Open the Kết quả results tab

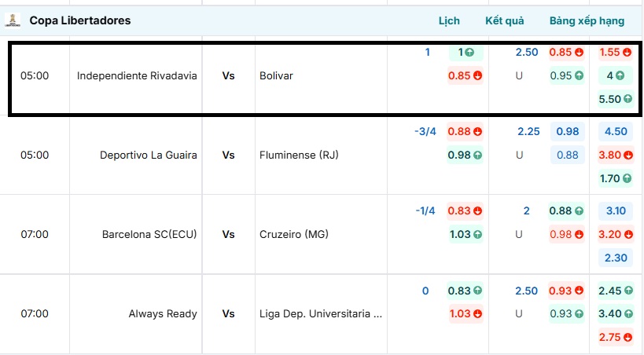coord(504,20)
